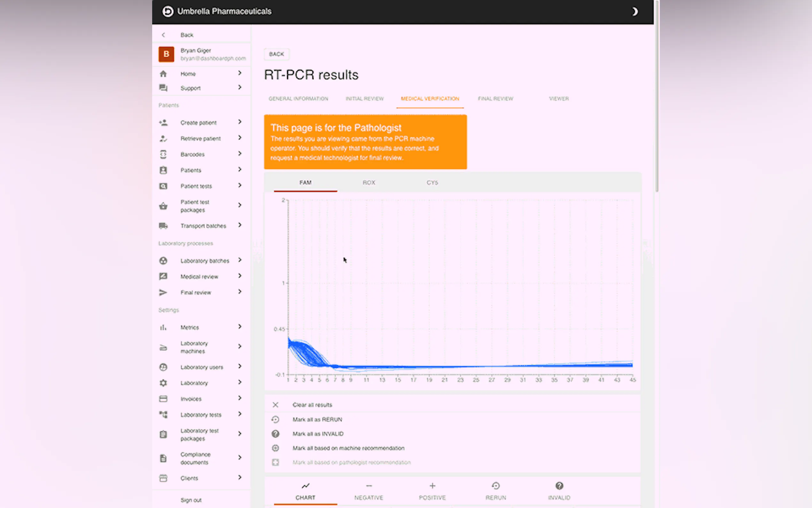Expand the Laboratory users chevron
Viewport: 812px width, 508px height.
pyautogui.click(x=240, y=367)
